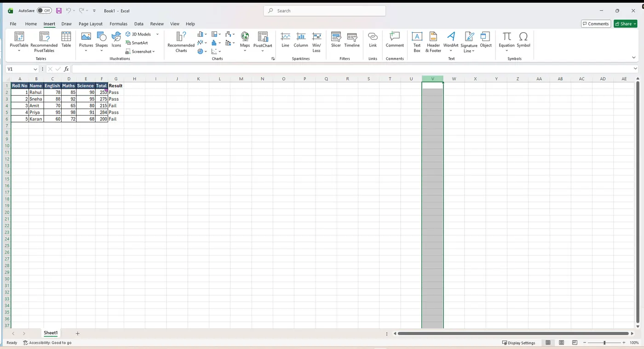Select the Sheet1 tab

51,333
